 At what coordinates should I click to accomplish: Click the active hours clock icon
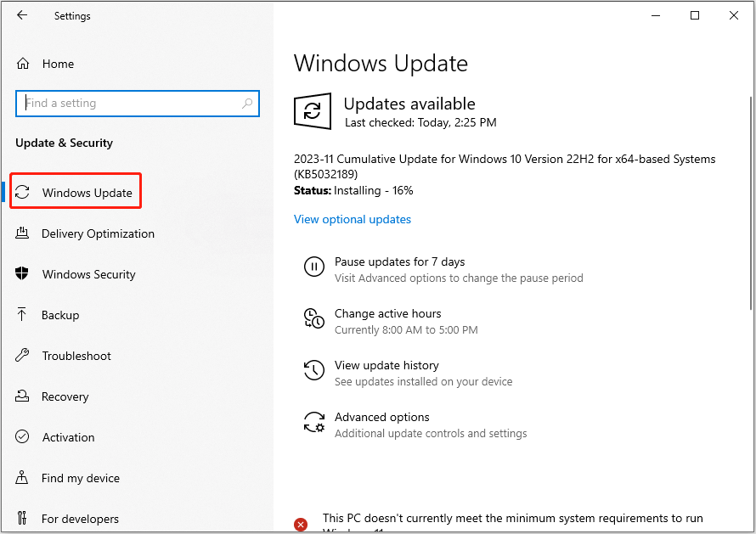point(314,318)
